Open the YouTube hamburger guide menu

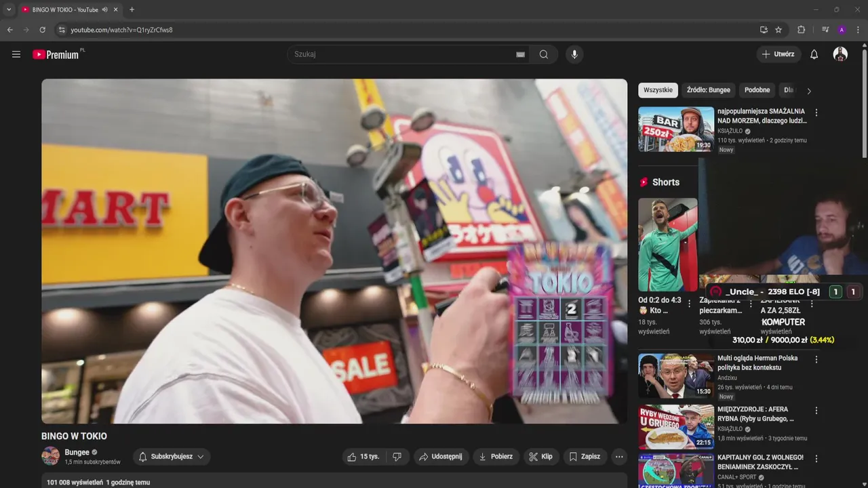16,54
